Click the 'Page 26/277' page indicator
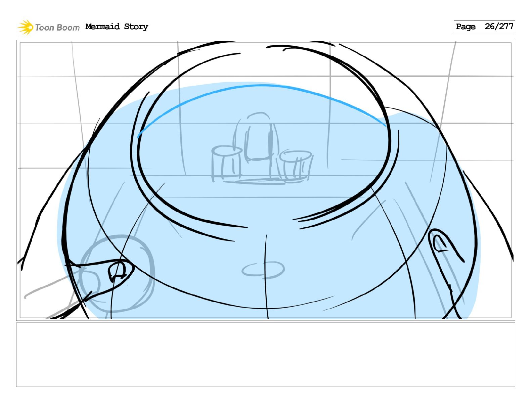Image resolution: width=532 pixels, height=411 pixels. [x=484, y=27]
